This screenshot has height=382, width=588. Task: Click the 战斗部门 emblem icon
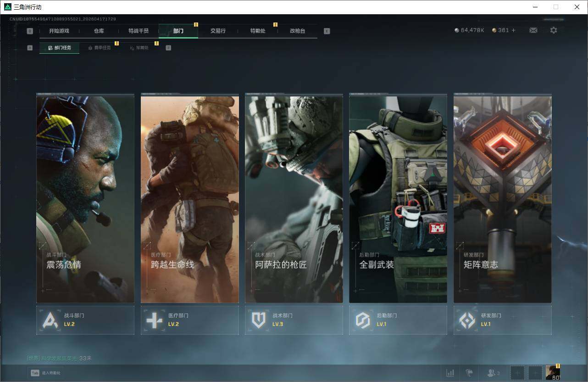click(x=50, y=320)
